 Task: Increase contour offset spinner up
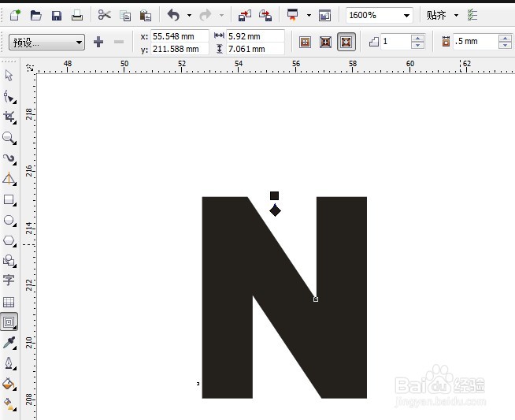tap(505, 38)
